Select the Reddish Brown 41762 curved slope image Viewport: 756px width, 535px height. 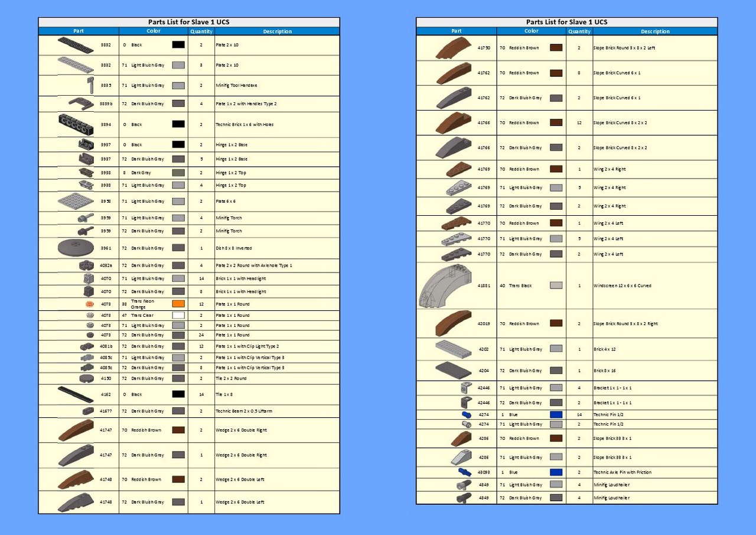point(454,73)
